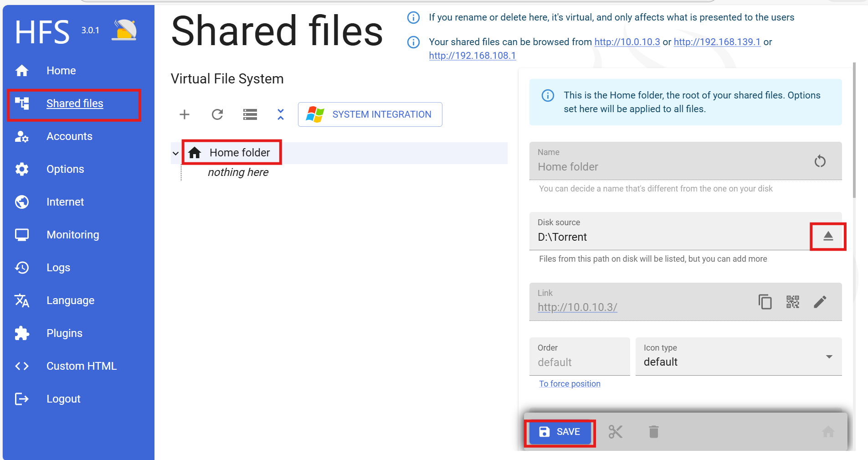Click the trash delete icon
The image size is (868, 460).
coord(653,432)
